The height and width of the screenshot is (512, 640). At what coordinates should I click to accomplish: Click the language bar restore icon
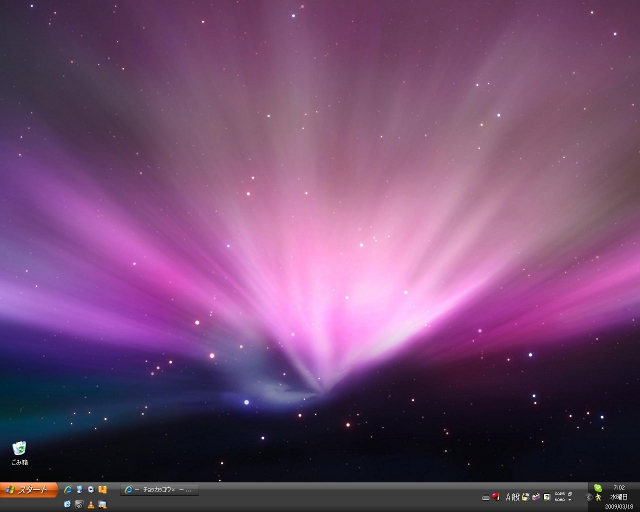(x=570, y=494)
